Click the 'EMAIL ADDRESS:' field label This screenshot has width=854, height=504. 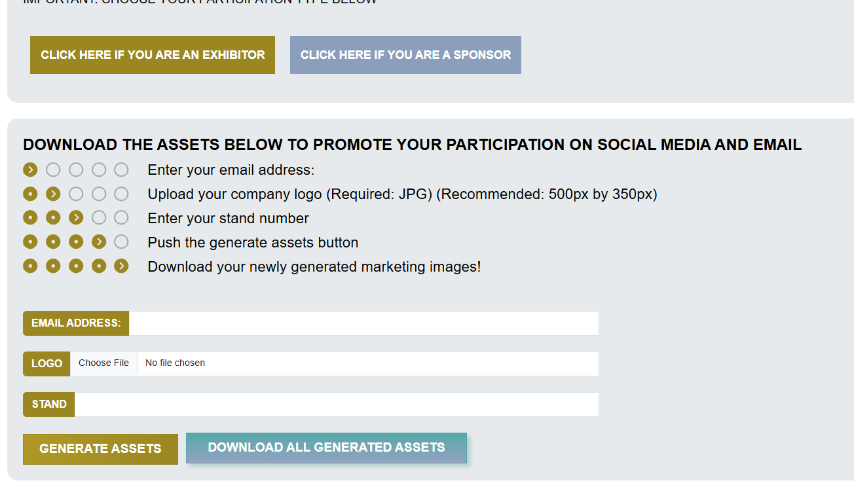(76, 323)
